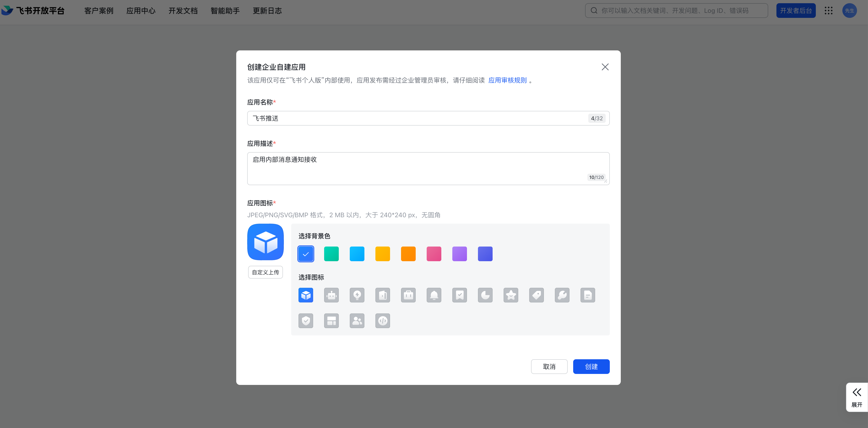
Task: Pick the door-shaped app icon
Action: point(382,295)
